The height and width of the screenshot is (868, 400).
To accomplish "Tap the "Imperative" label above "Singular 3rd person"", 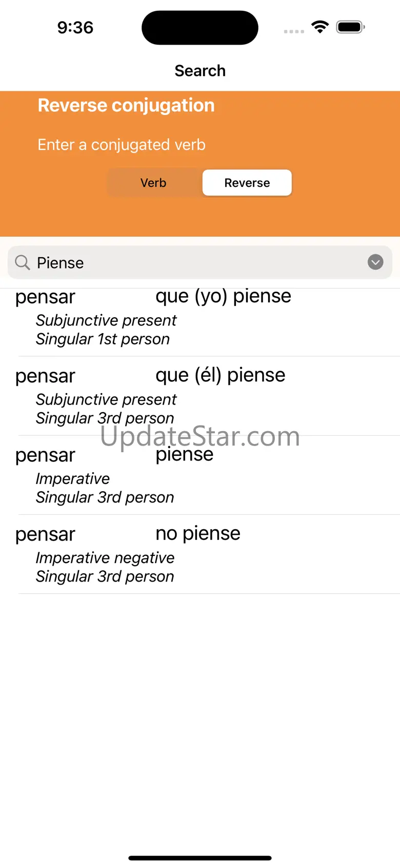I will [x=73, y=478].
